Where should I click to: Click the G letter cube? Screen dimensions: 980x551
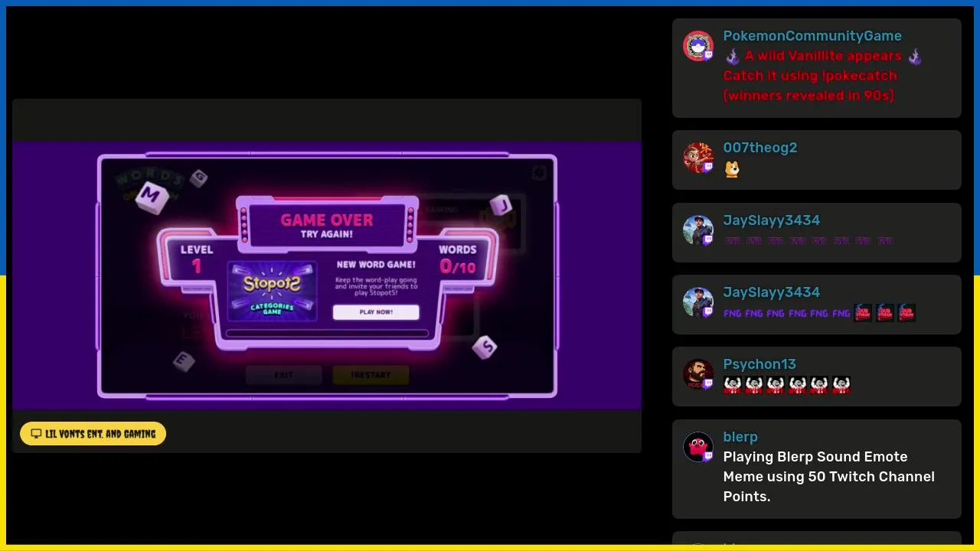[199, 178]
